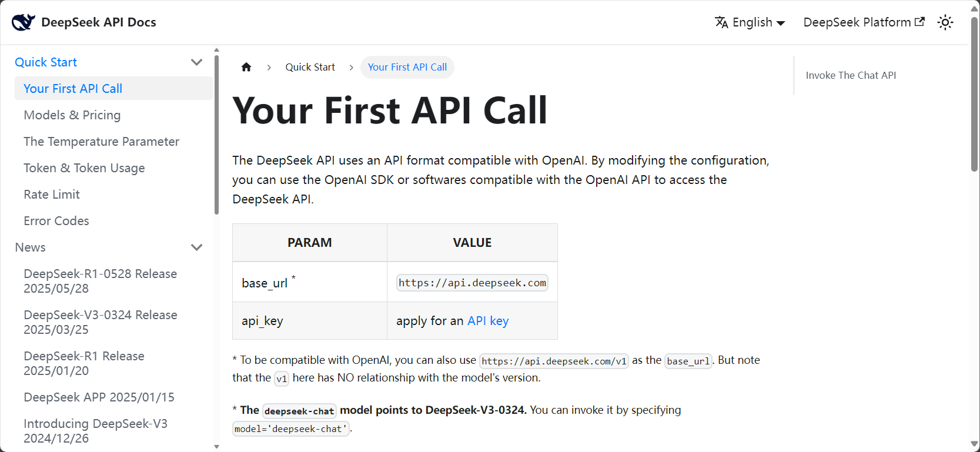
Task: Click Your First API Call breadcrumb
Action: point(407,67)
